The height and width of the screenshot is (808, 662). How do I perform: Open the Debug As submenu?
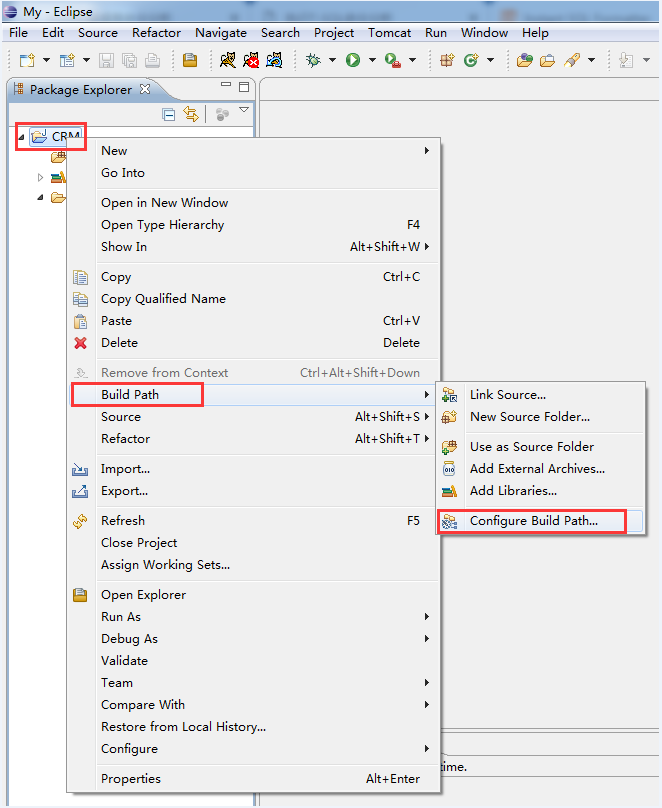[x=254, y=639]
